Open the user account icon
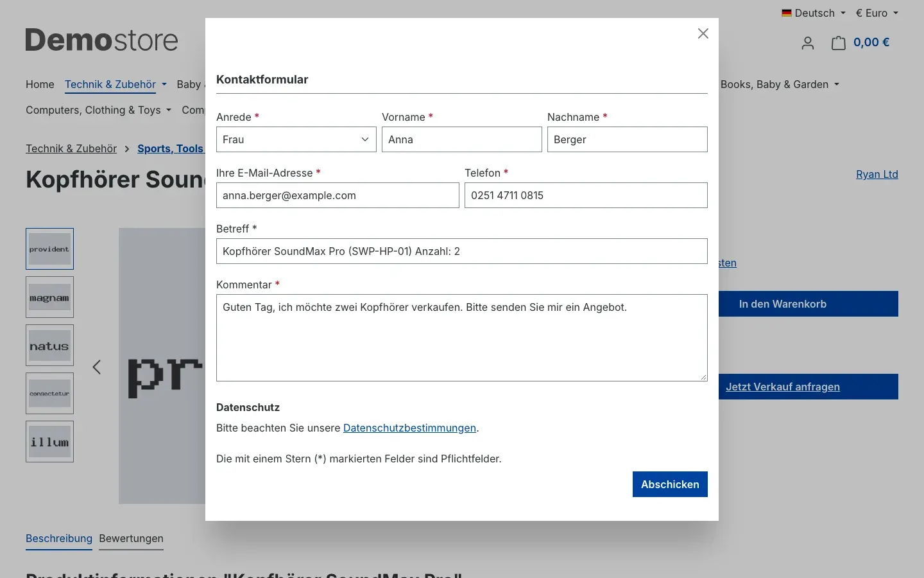 (x=808, y=43)
